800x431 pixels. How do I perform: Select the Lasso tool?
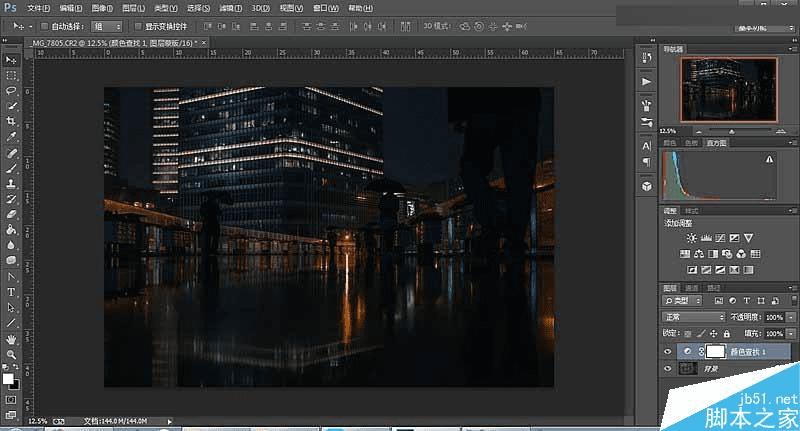click(11, 90)
